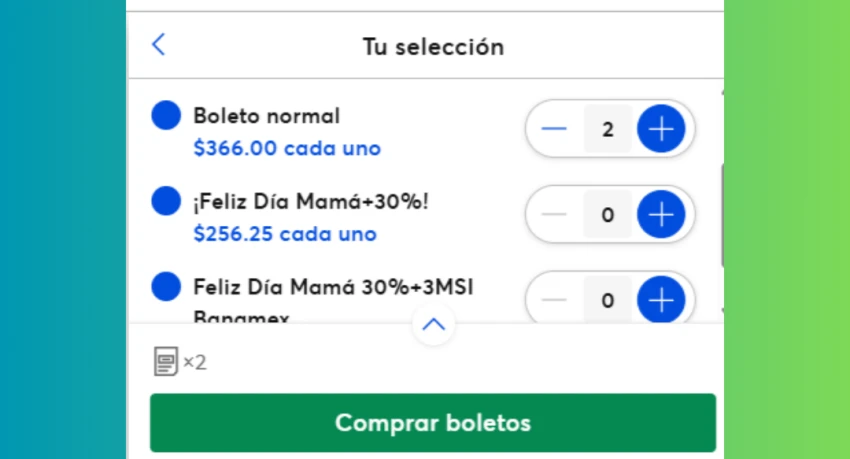
Task: Click the ticket list vertical scrollbar
Action: (x=722, y=215)
